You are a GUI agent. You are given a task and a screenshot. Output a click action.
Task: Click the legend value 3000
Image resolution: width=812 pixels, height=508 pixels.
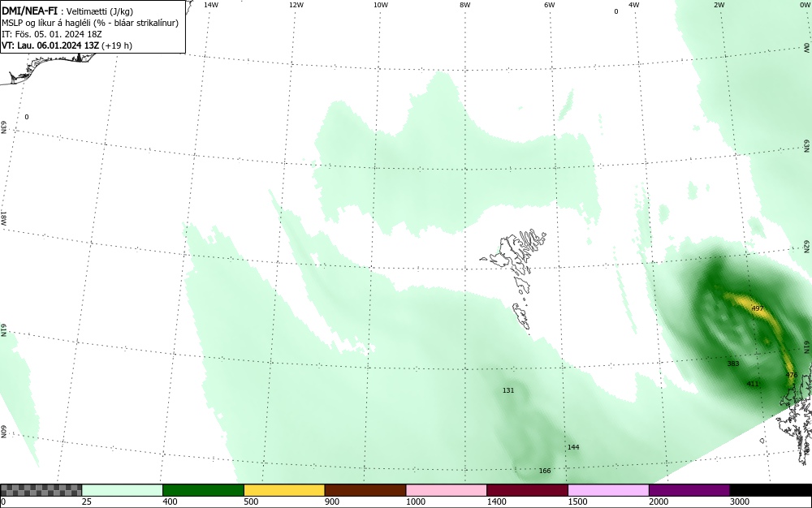[x=740, y=502]
